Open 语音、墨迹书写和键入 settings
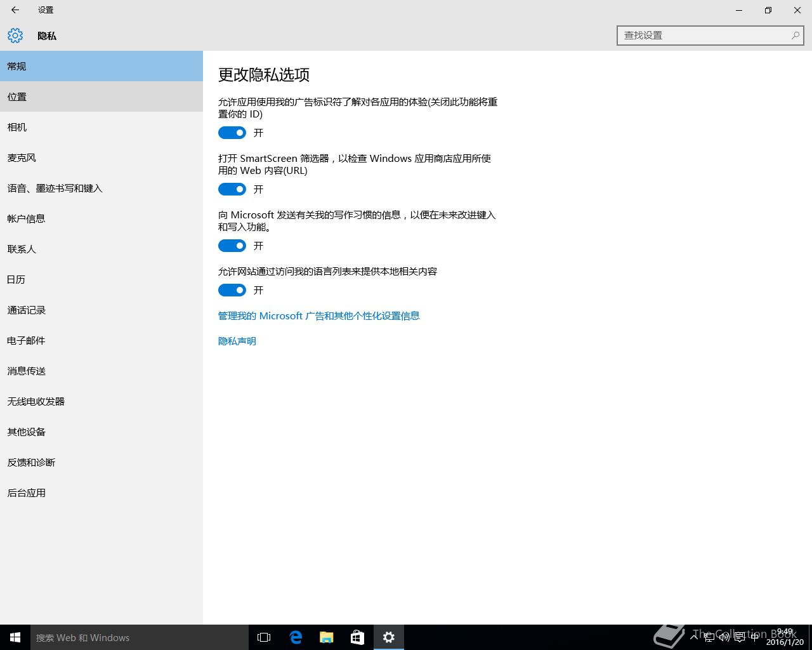This screenshot has height=650, width=812. coord(101,188)
